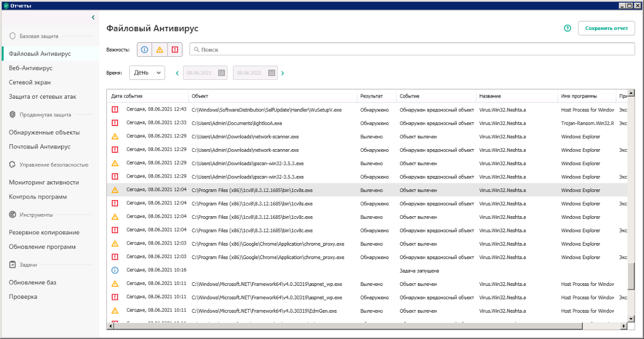644x339 pixels.
Task: Collapse the sidebar with chevron arrow
Action: [93, 18]
